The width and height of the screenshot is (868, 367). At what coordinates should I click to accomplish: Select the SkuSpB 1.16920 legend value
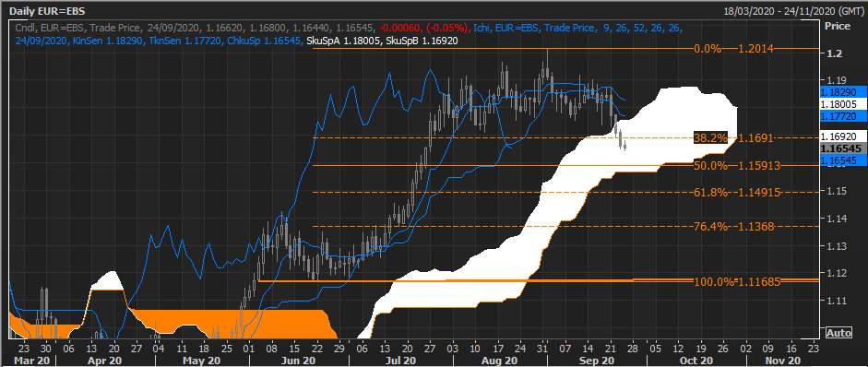[x=422, y=41]
